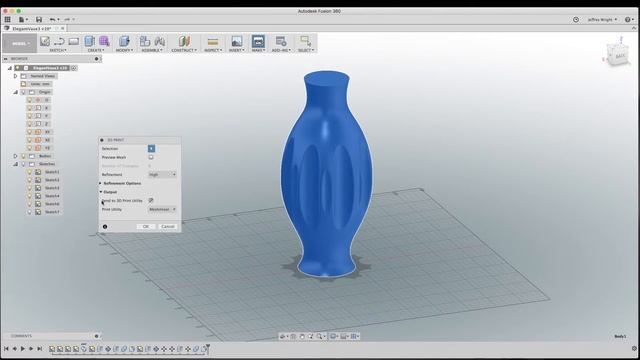This screenshot has width=640, height=360.
Task: Open the Display Settings icon in the navigation bar
Action: (333, 336)
